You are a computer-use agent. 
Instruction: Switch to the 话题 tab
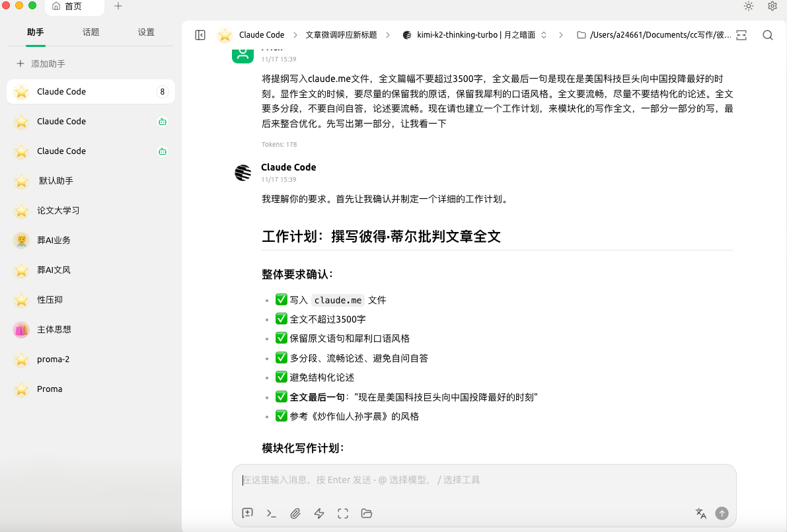[x=91, y=32]
